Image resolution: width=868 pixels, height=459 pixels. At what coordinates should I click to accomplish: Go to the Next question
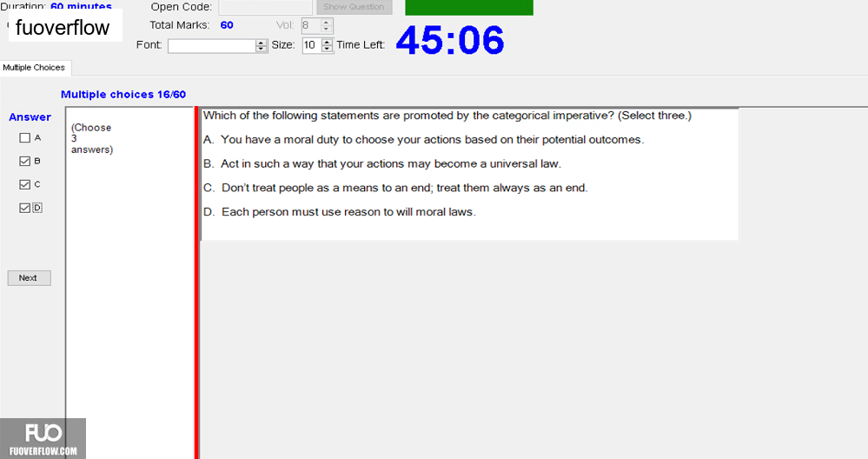pyautogui.click(x=29, y=278)
